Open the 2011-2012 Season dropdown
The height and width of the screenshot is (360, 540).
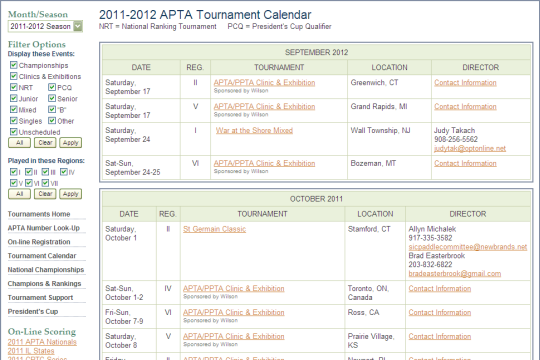click(x=45, y=26)
